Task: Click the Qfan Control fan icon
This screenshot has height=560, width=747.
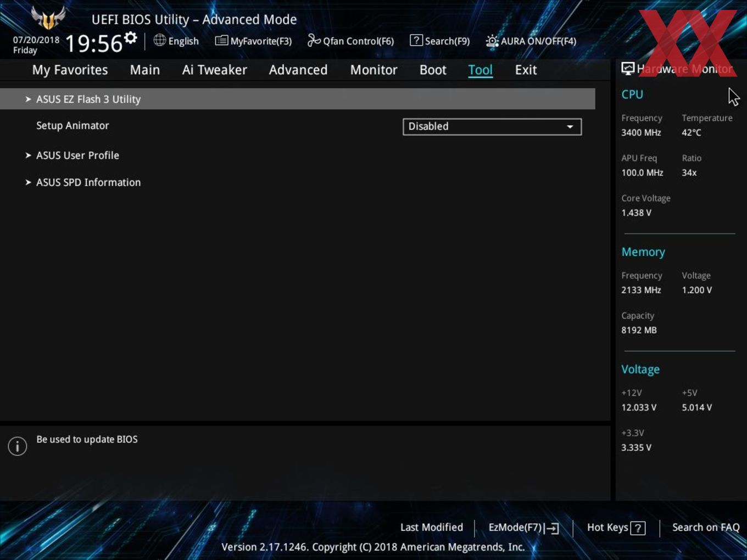Action: pyautogui.click(x=314, y=40)
